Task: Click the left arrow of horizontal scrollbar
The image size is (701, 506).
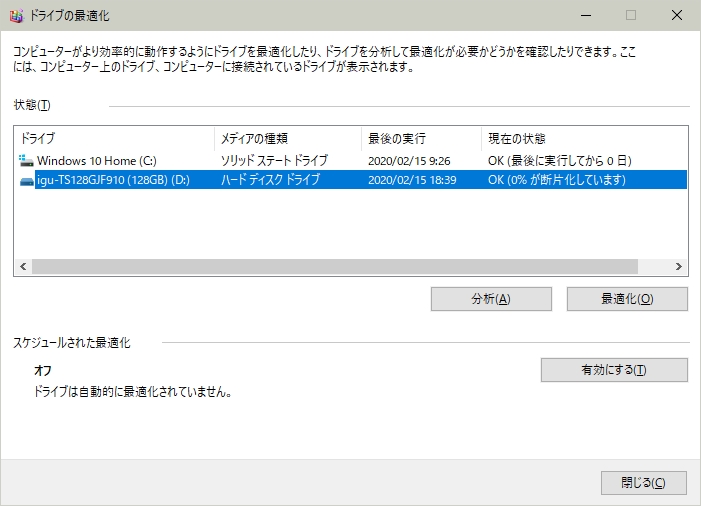Action: pyautogui.click(x=23, y=266)
